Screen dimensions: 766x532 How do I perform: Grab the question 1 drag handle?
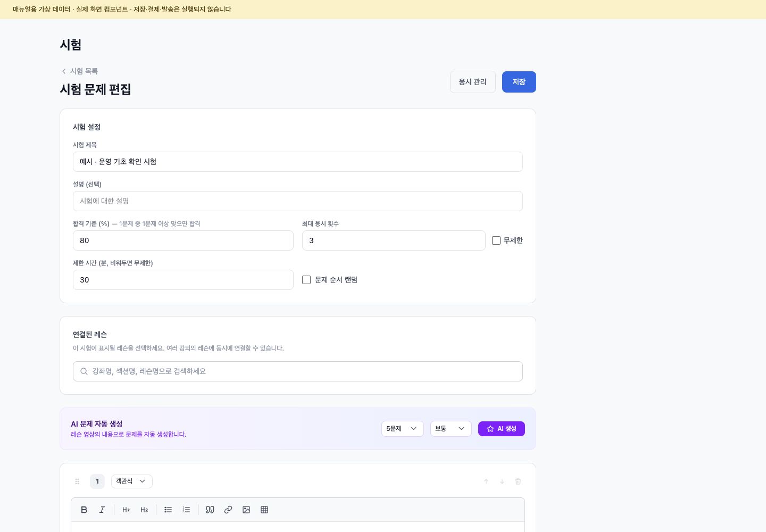coord(77,481)
